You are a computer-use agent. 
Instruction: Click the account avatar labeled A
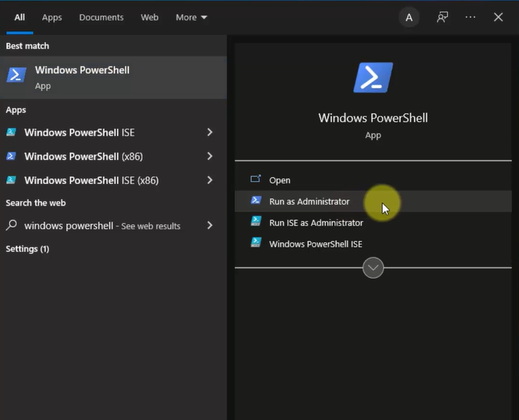tap(409, 17)
